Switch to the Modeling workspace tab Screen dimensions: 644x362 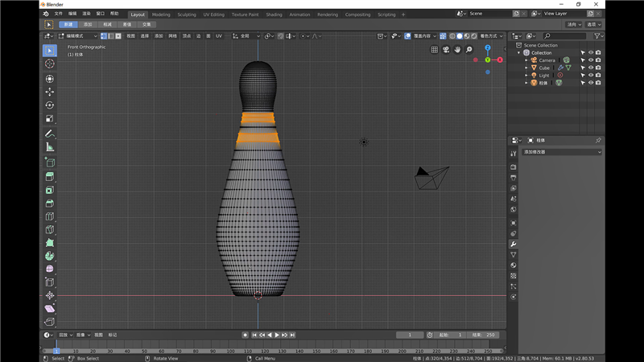161,14
